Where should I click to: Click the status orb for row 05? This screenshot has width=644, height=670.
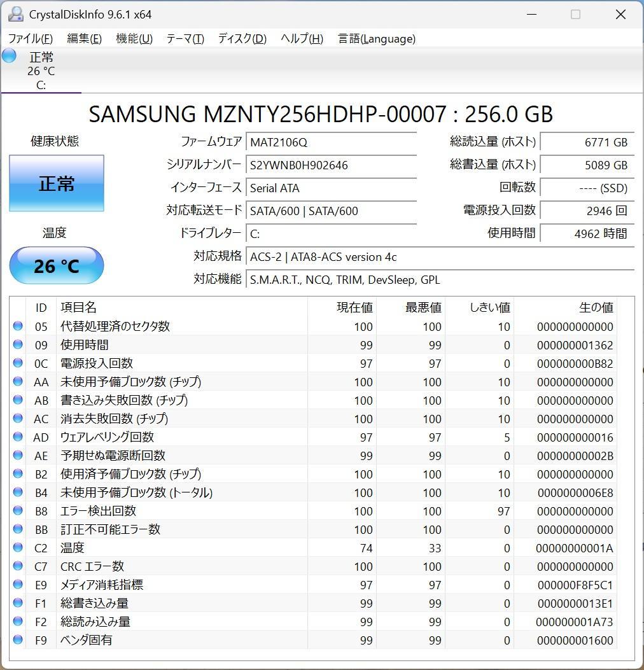[x=18, y=326]
